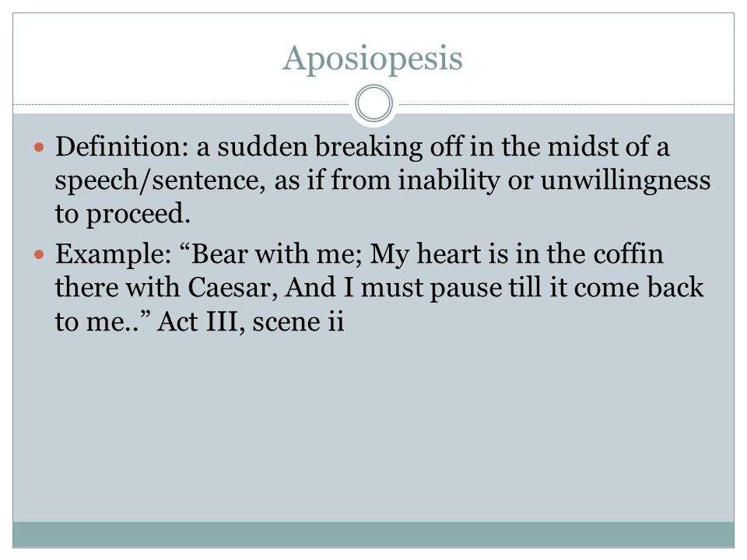Click the words scene ii

coord(298,321)
